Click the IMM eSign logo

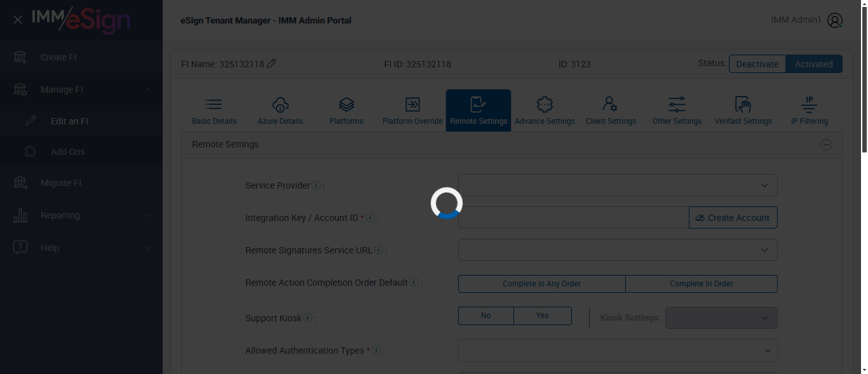coord(81,20)
